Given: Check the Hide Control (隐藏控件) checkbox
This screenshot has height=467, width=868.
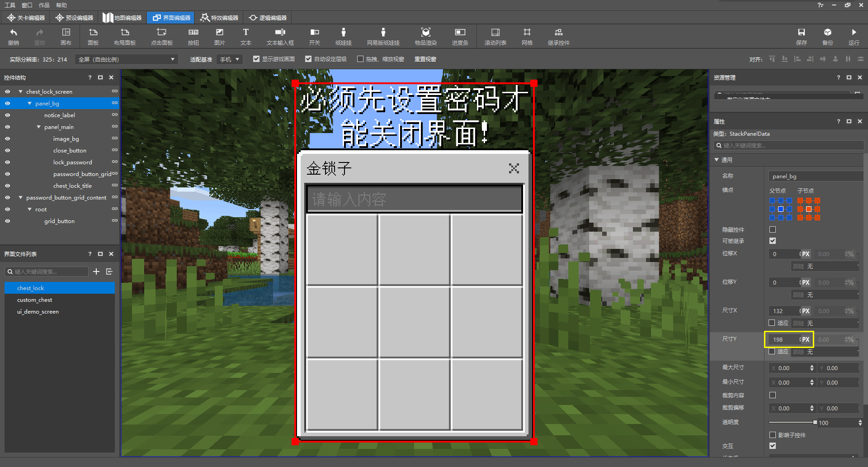Looking at the screenshot, I should click(773, 229).
